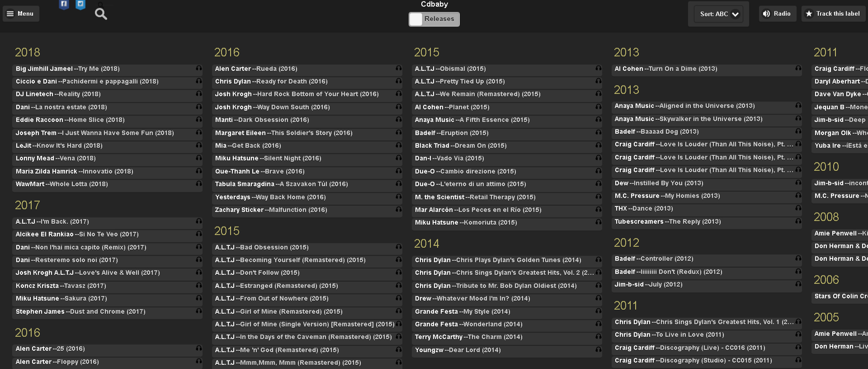
Task: Open the Sort: ABC dropdown
Action: pyautogui.click(x=719, y=14)
